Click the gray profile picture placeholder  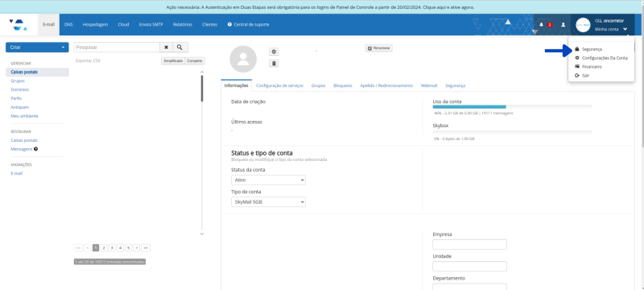tap(243, 59)
